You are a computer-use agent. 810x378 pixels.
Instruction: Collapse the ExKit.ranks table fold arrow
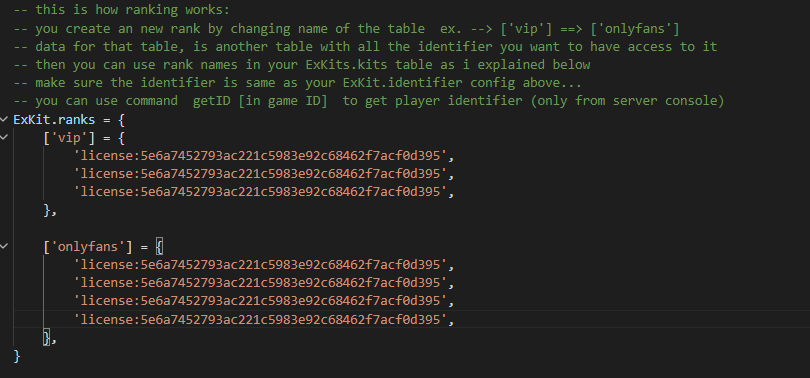tap(4, 120)
